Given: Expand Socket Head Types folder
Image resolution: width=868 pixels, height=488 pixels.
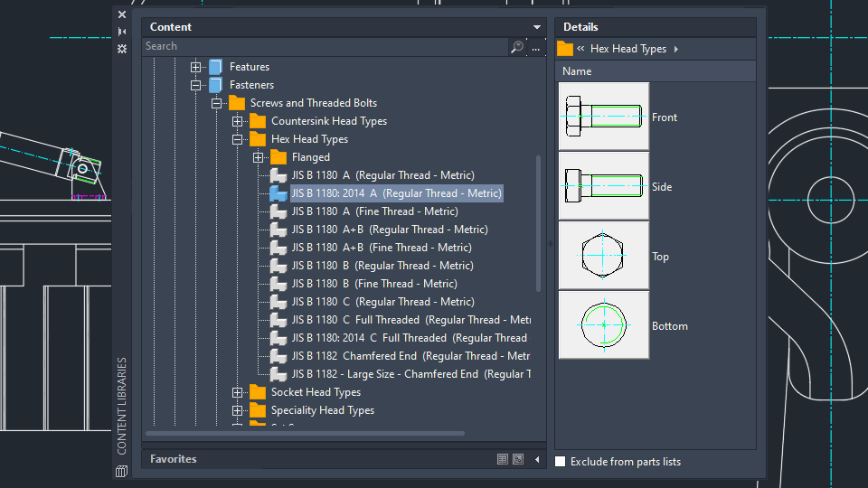Looking at the screenshot, I should (237, 392).
